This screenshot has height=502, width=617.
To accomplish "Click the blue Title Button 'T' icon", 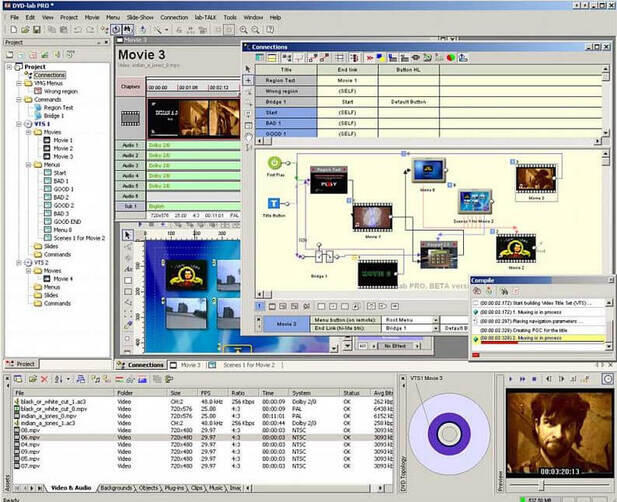I will coord(274,203).
